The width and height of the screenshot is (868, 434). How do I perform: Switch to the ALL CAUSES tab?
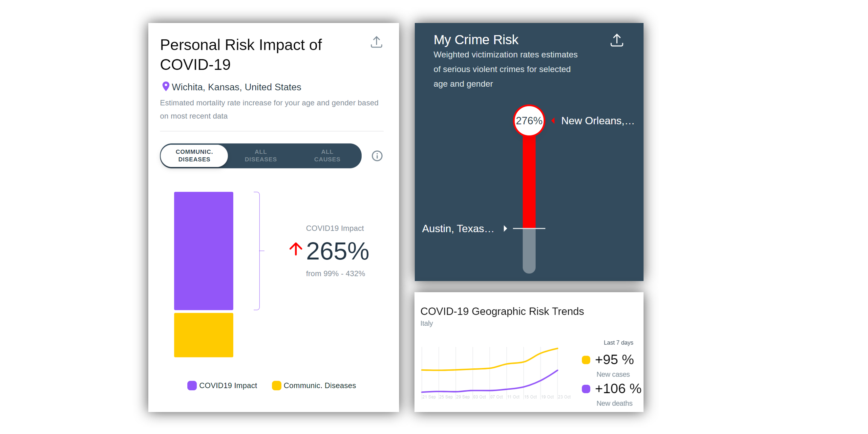pyautogui.click(x=327, y=156)
